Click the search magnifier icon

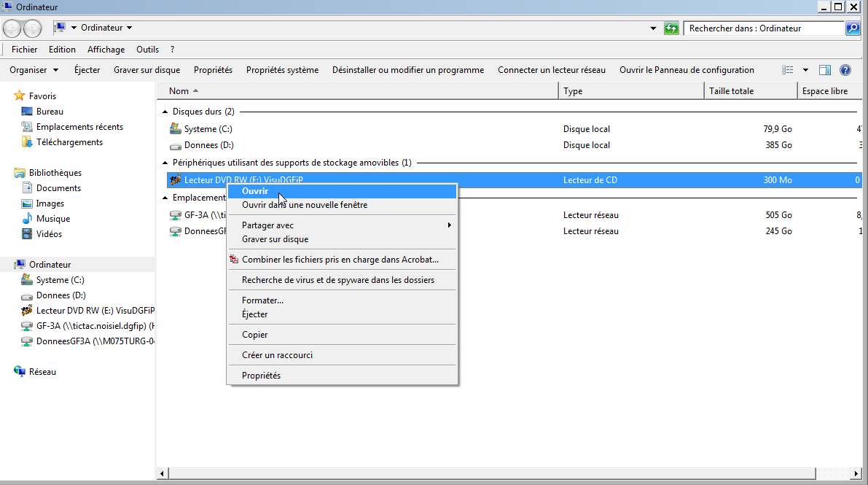(852, 28)
